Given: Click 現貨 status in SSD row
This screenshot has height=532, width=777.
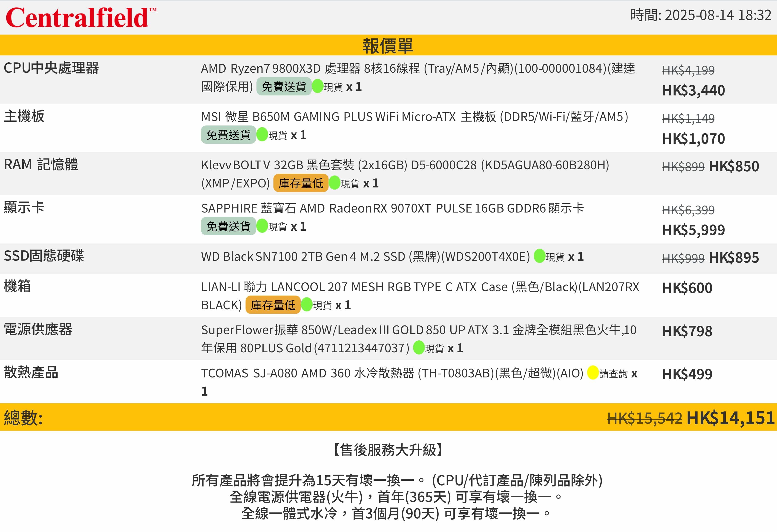Looking at the screenshot, I should (555, 257).
